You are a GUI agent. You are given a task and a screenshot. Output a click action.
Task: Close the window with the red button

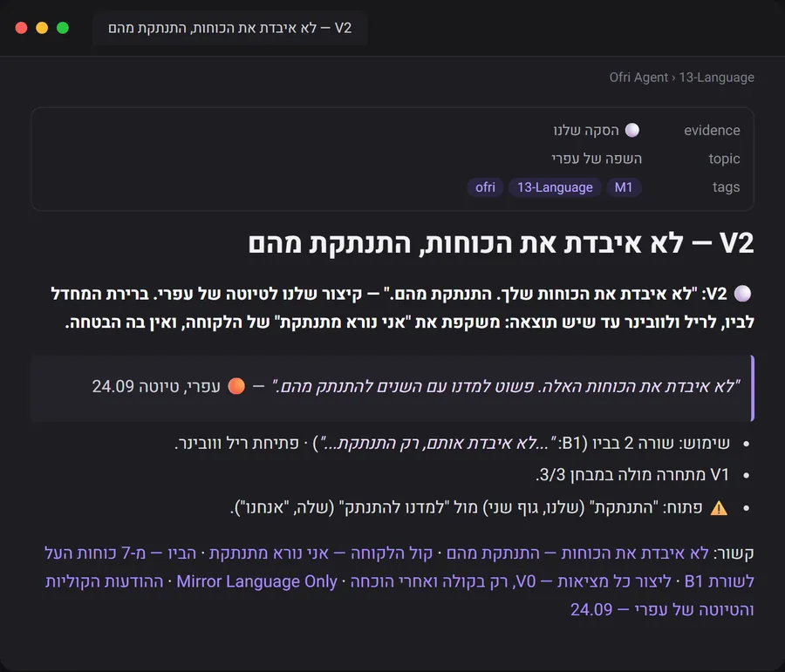click(x=21, y=28)
